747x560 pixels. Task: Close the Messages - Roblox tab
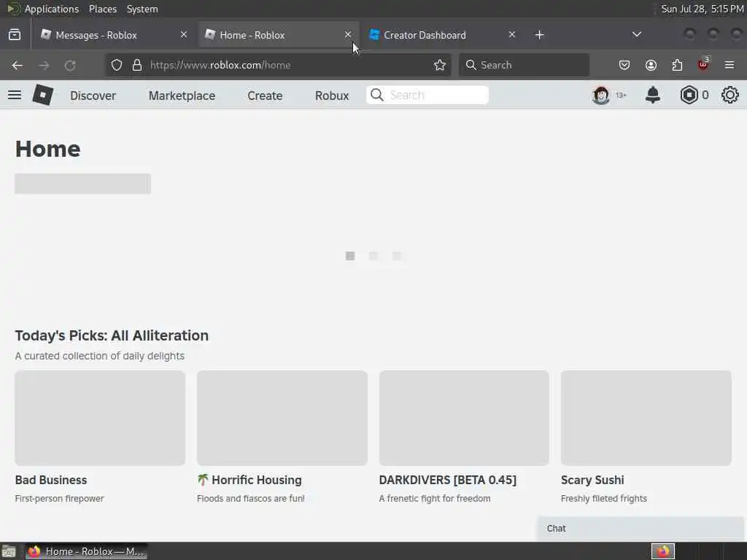pos(184,35)
